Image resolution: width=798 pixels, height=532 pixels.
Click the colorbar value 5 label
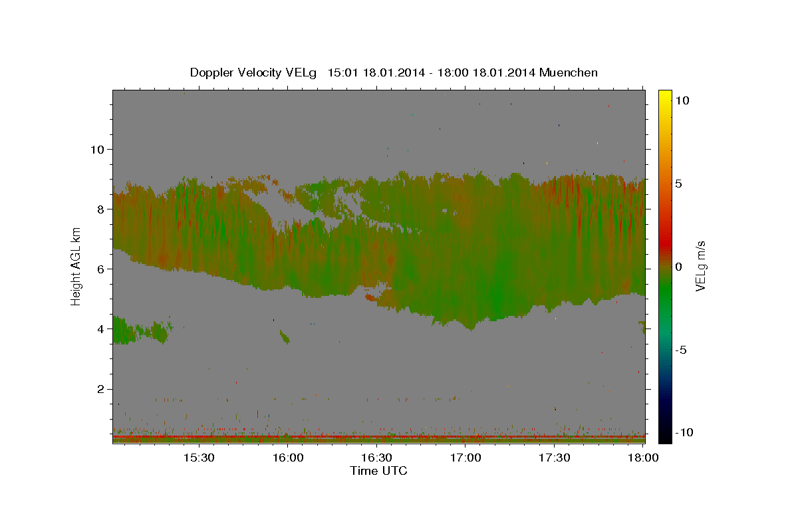pos(678,183)
